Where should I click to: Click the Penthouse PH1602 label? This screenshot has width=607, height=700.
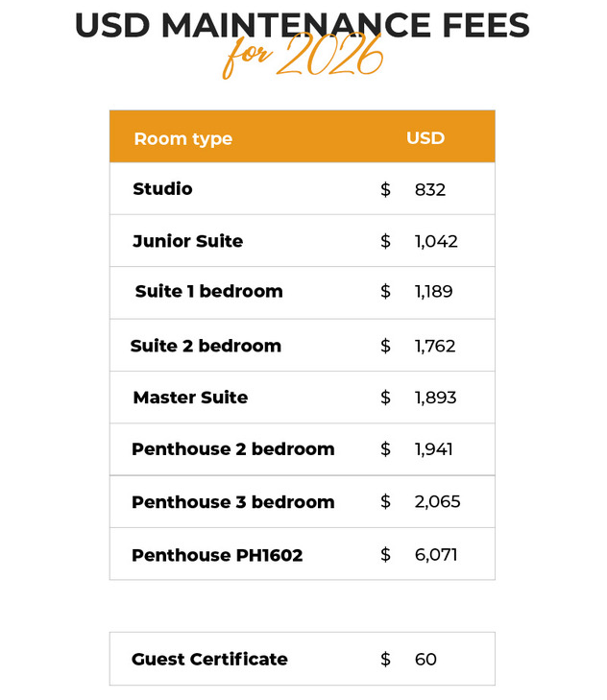tap(217, 555)
